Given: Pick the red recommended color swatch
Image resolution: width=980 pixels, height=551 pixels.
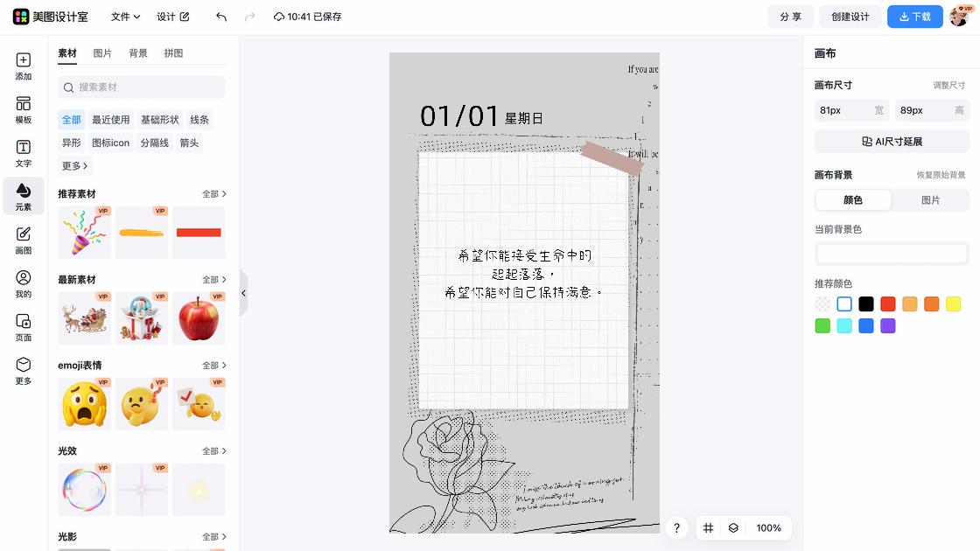Looking at the screenshot, I should click(x=888, y=304).
